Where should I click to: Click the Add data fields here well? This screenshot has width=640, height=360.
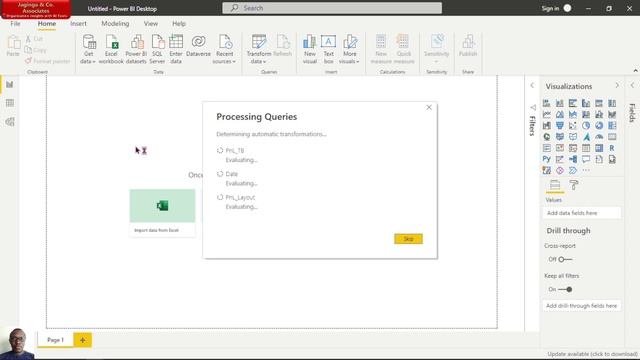click(582, 213)
